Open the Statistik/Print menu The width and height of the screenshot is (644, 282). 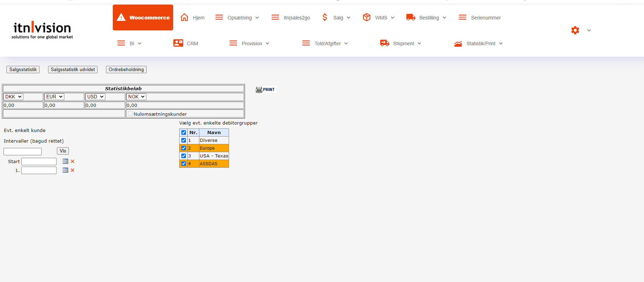[480, 44]
